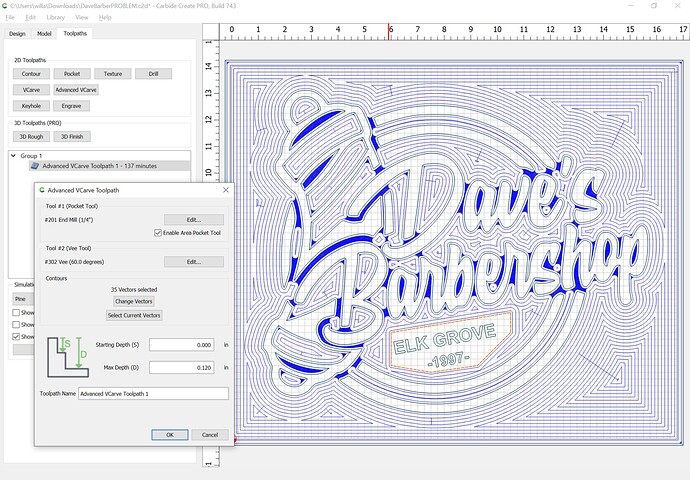
Task: Collapse the Group 1 toolpath tree
Action: point(13,155)
